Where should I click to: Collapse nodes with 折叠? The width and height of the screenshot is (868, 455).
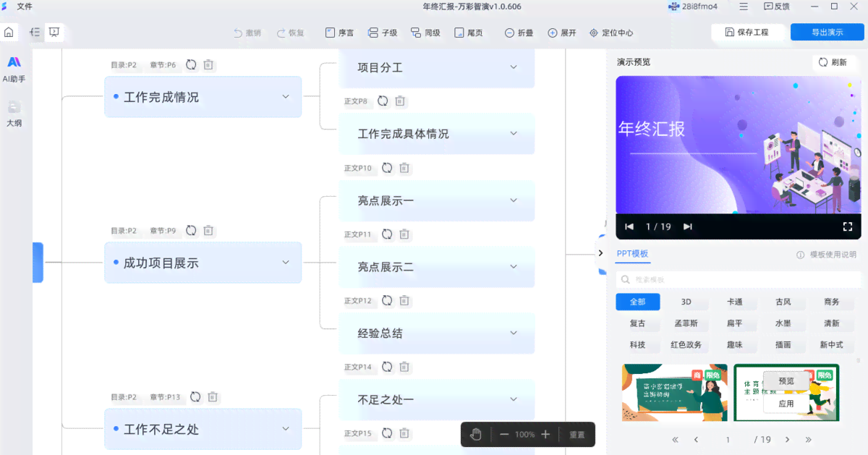pyautogui.click(x=519, y=33)
